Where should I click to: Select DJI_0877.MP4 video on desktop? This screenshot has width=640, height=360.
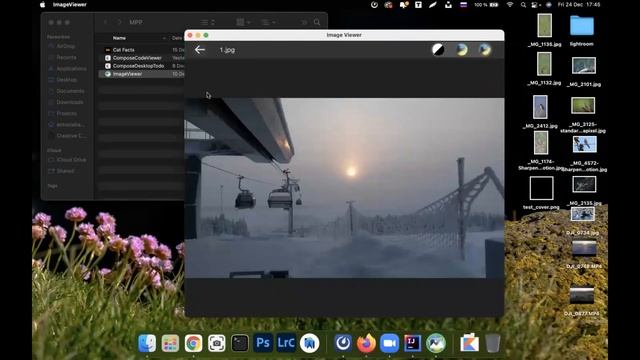pyautogui.click(x=582, y=301)
